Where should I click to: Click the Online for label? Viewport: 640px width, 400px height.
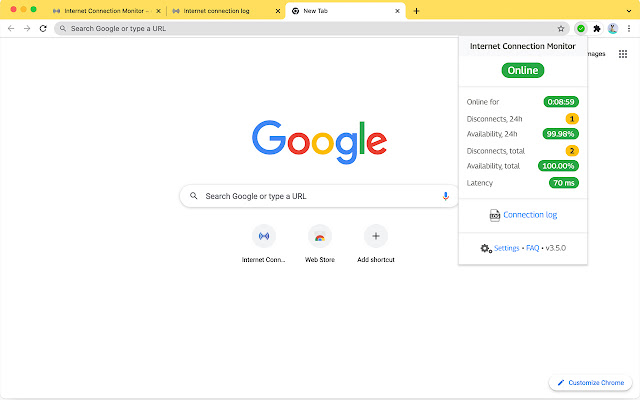click(483, 102)
